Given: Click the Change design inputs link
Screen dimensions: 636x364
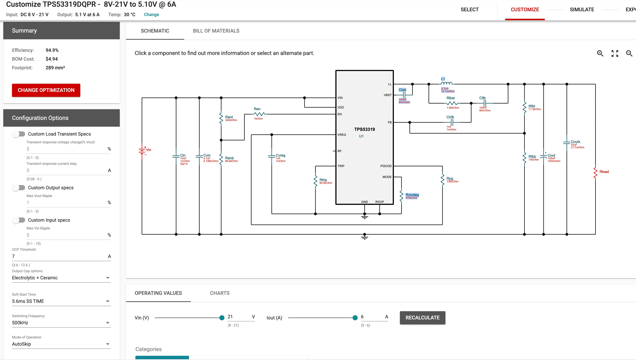Looking at the screenshot, I should point(151,15).
